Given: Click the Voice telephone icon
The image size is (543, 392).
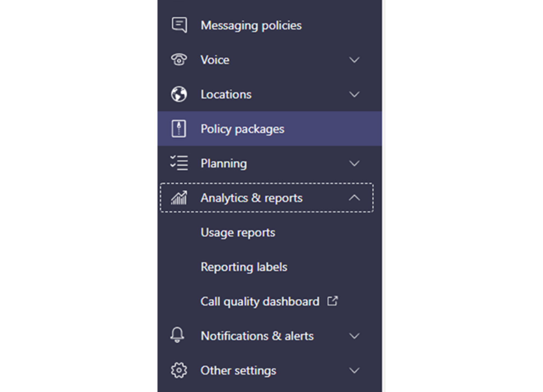Looking at the screenshot, I should (x=179, y=60).
